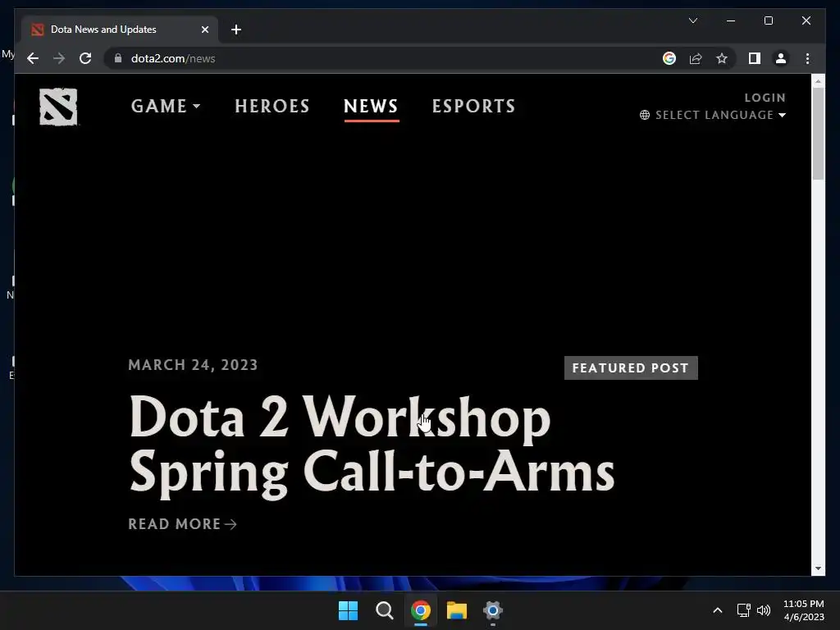Click the Chrome icon on the taskbar

click(x=421, y=610)
